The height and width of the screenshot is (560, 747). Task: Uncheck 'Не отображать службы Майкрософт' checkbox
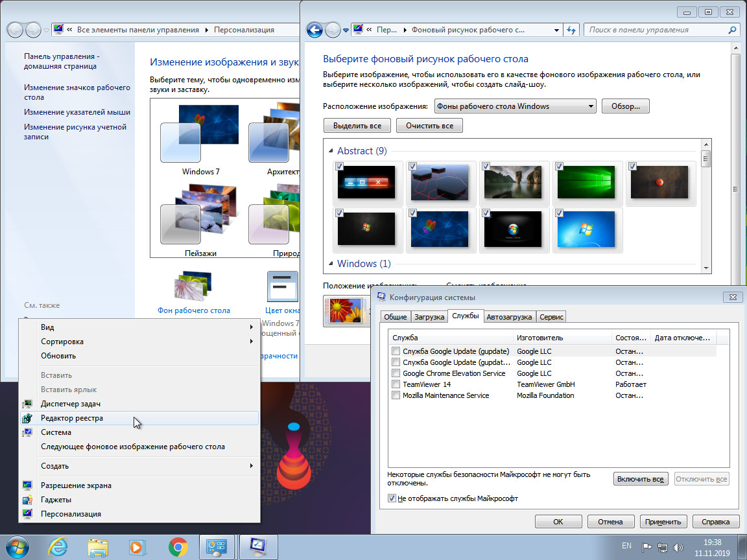tap(392, 498)
